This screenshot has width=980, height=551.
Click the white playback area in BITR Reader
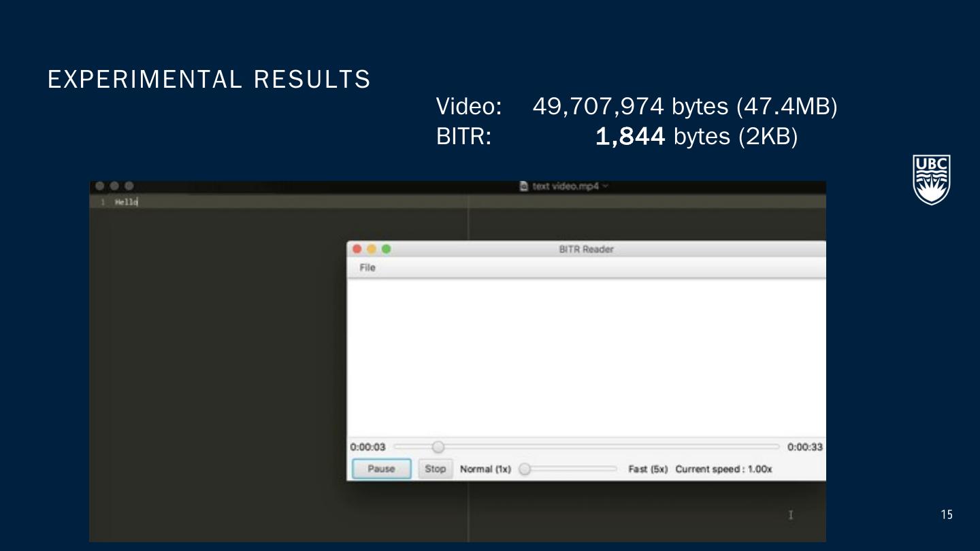click(586, 358)
